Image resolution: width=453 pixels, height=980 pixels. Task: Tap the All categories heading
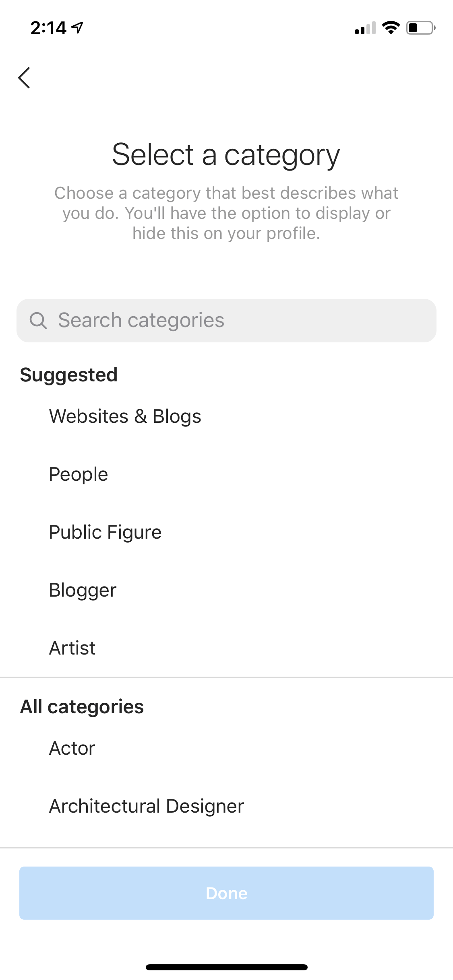tap(82, 707)
